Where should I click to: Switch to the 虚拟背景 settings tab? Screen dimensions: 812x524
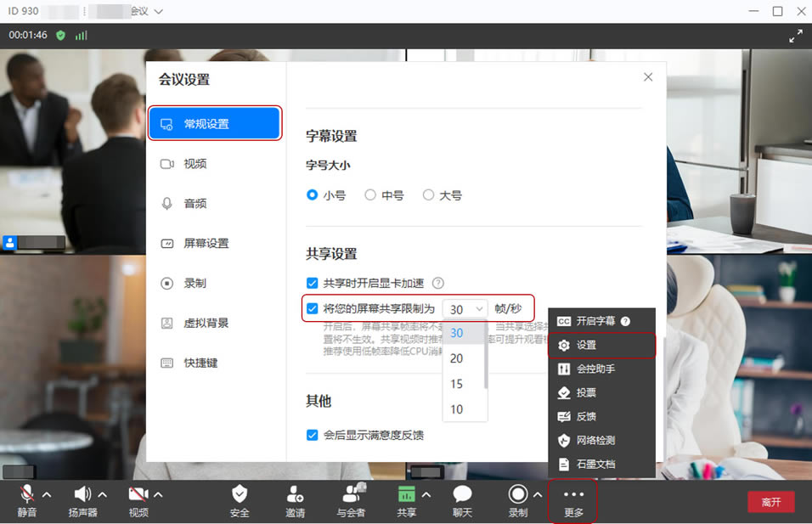point(206,323)
